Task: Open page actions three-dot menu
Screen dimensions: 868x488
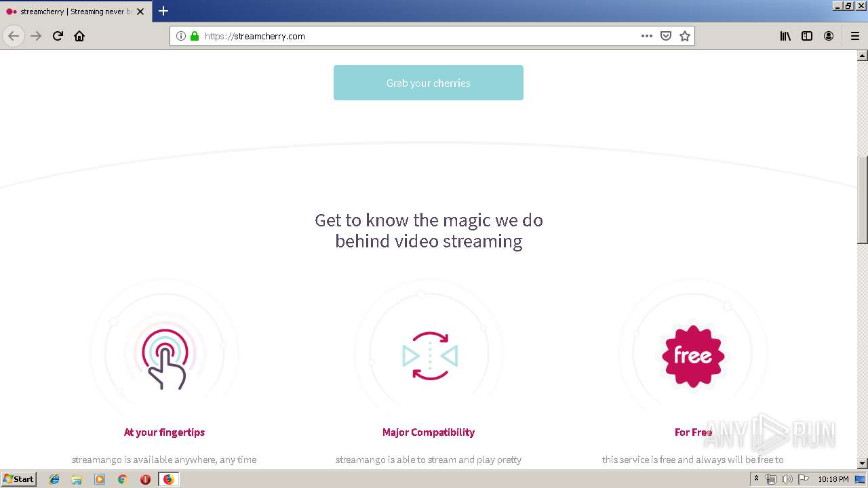Action: (647, 36)
